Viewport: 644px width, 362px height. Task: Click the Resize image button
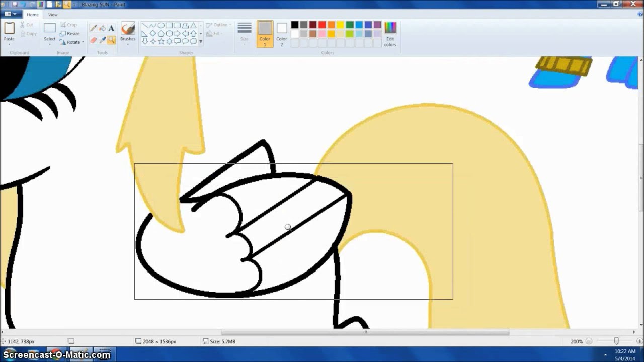point(70,34)
